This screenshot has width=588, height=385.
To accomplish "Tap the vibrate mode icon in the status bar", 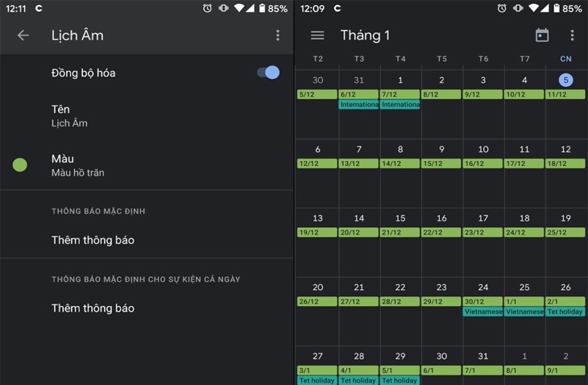I will click(x=223, y=8).
